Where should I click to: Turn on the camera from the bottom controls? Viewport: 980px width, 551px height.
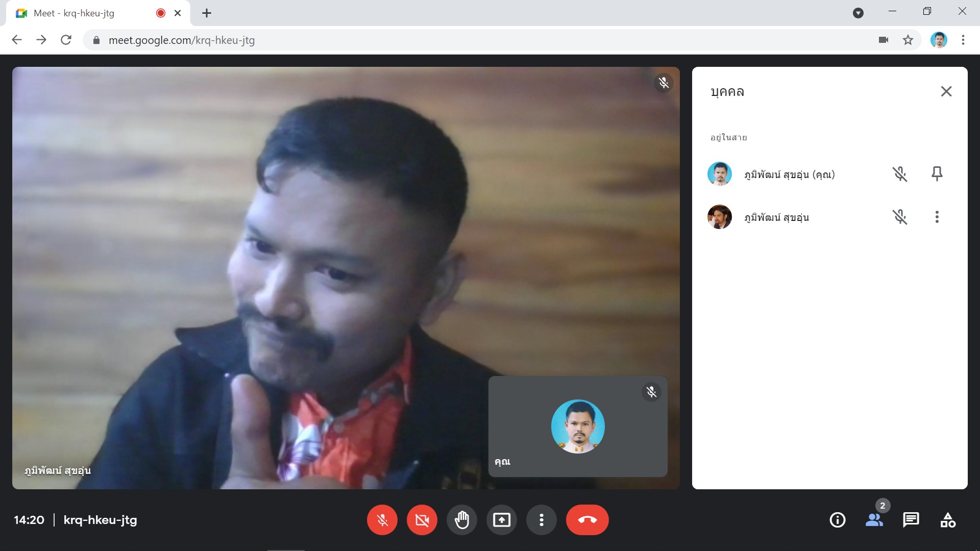[422, 520]
